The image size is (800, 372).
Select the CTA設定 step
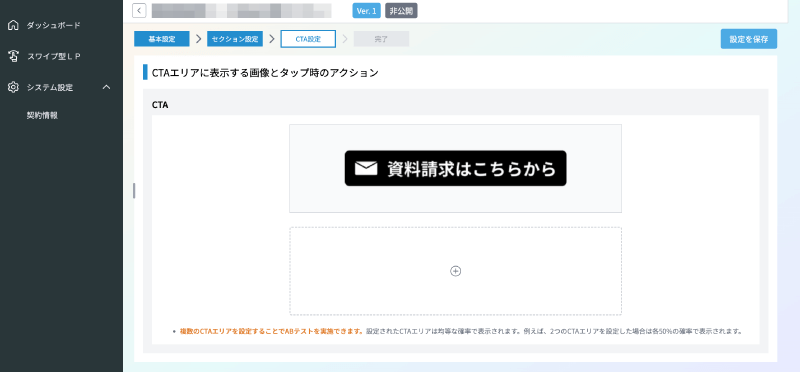tap(308, 39)
